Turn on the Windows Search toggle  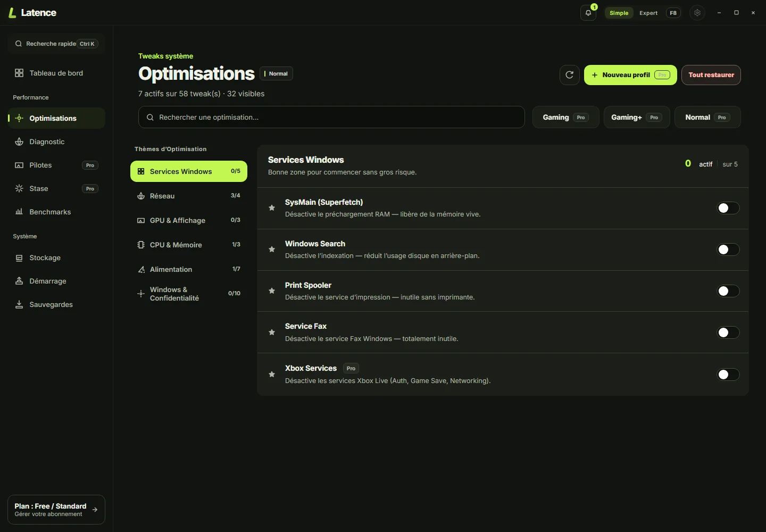click(x=728, y=250)
